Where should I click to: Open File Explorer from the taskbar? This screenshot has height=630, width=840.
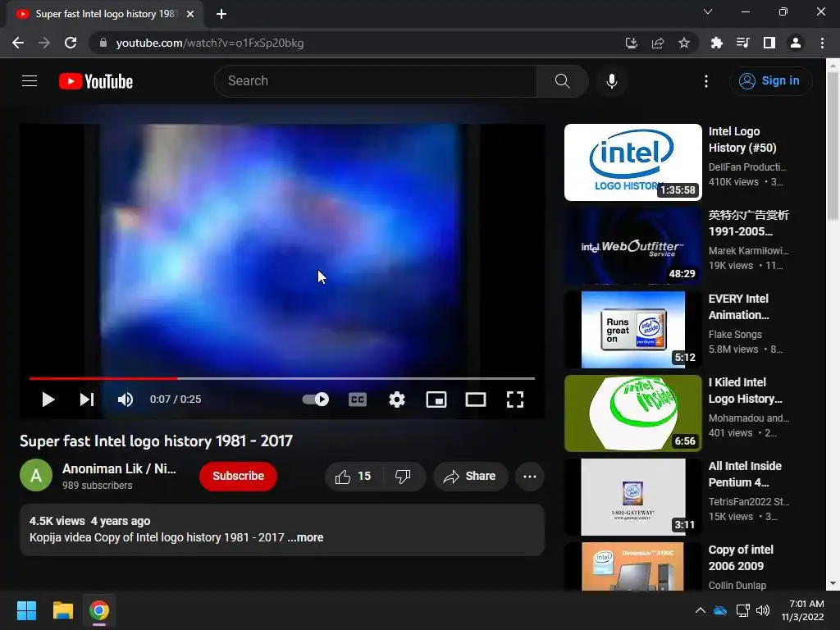tap(62, 610)
